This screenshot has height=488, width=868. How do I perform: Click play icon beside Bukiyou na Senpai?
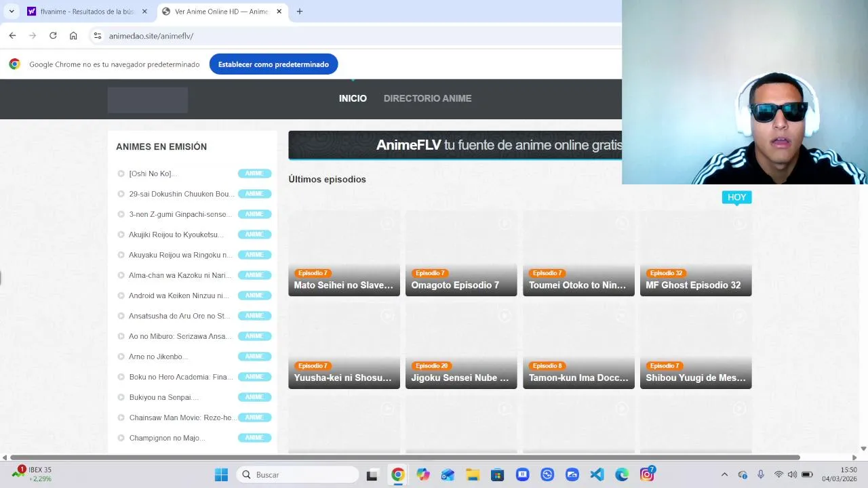pyautogui.click(x=121, y=397)
